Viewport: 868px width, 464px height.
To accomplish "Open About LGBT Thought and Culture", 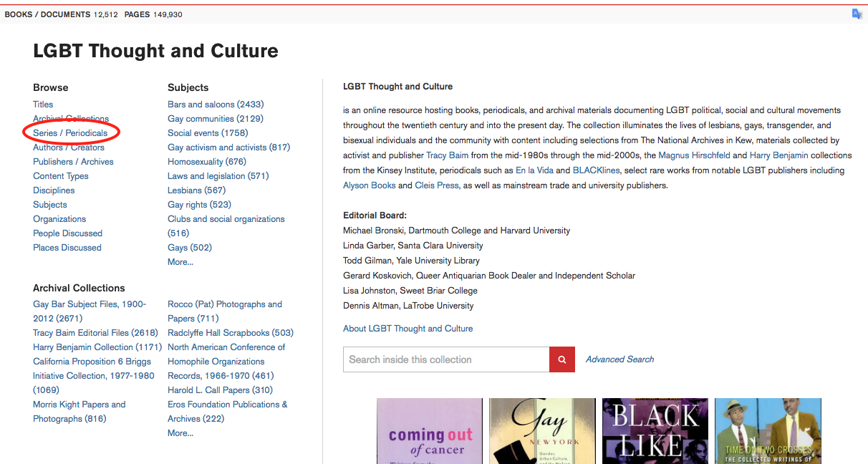I will point(408,329).
